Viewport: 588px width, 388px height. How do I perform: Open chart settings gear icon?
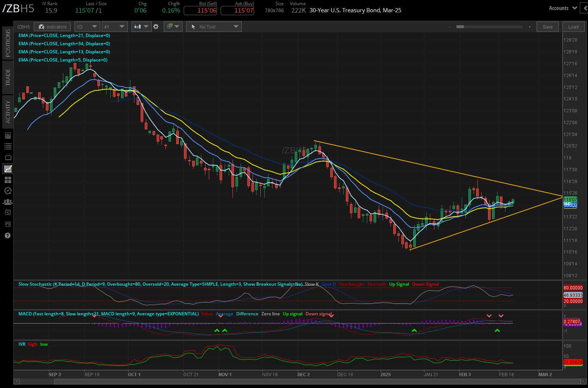(156, 27)
